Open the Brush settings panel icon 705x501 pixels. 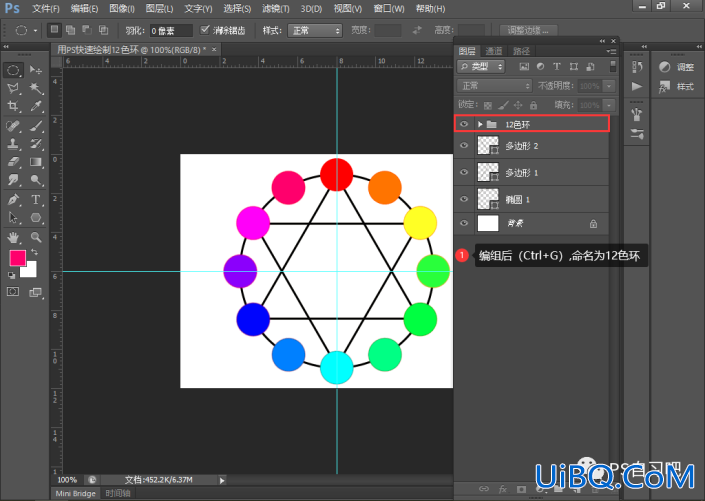[x=637, y=134]
